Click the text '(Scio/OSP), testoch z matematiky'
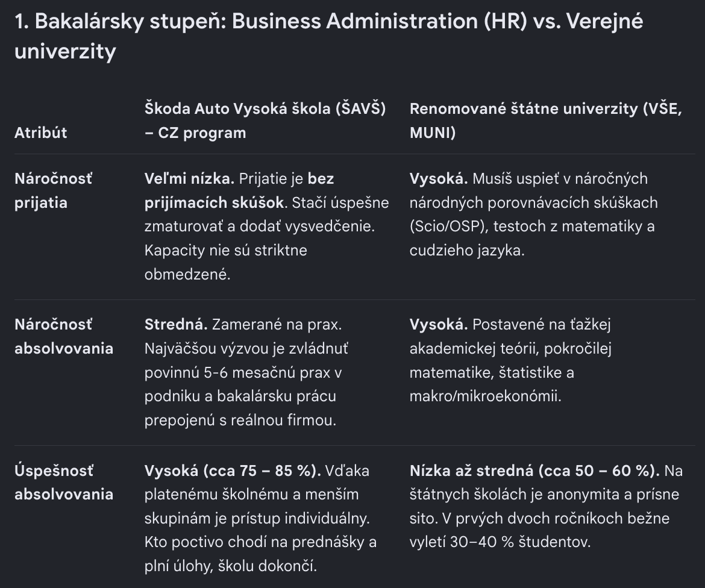 click(527, 226)
